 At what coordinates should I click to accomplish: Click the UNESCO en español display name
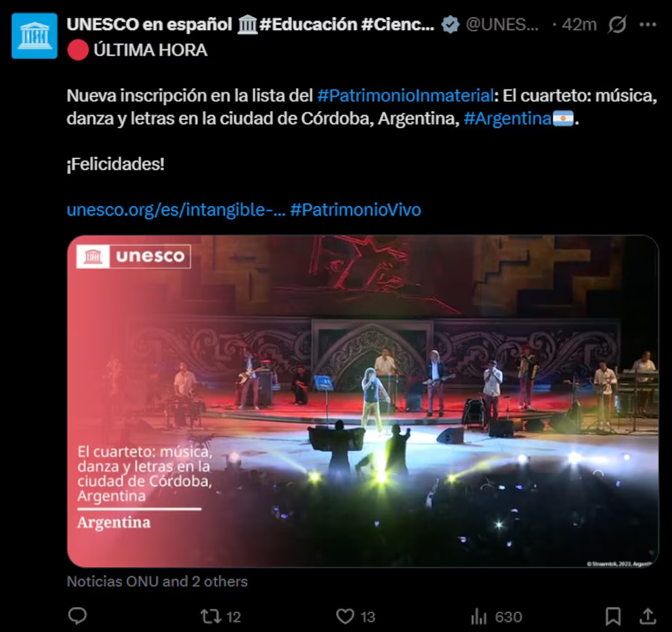point(149,24)
